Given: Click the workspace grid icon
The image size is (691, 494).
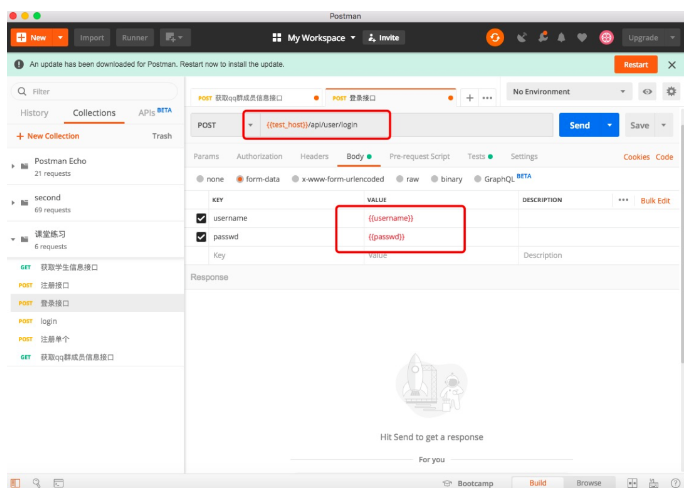Looking at the screenshot, I should pos(277,37).
